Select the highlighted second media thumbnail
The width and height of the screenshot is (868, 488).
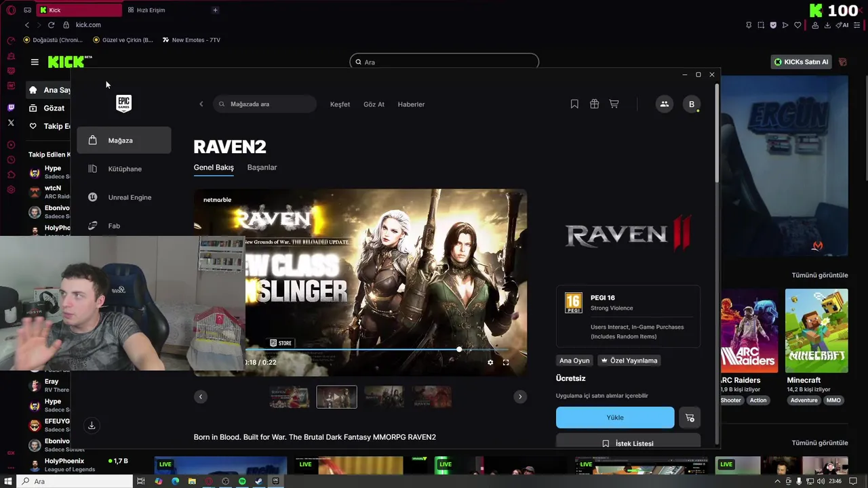point(336,396)
